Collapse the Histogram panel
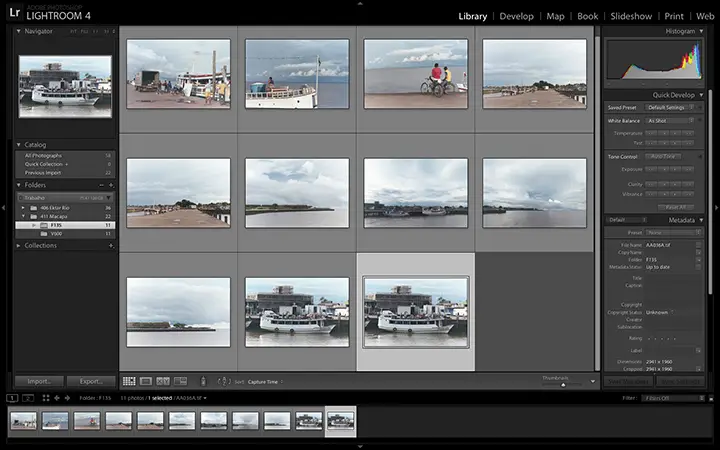This screenshot has width=720, height=450. pyautogui.click(x=701, y=31)
